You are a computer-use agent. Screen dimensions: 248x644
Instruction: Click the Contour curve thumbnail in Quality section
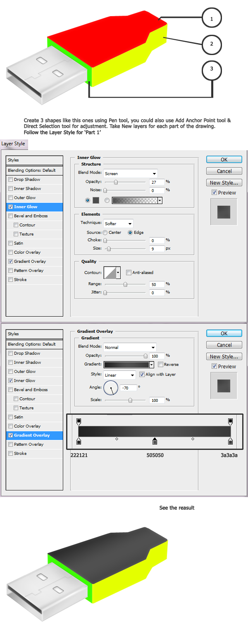[110, 272]
